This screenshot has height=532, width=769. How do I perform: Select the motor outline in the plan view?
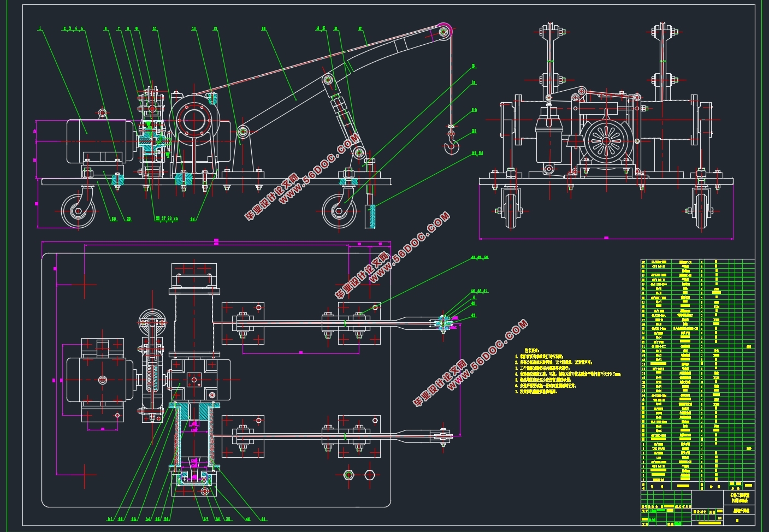[x=101, y=380]
